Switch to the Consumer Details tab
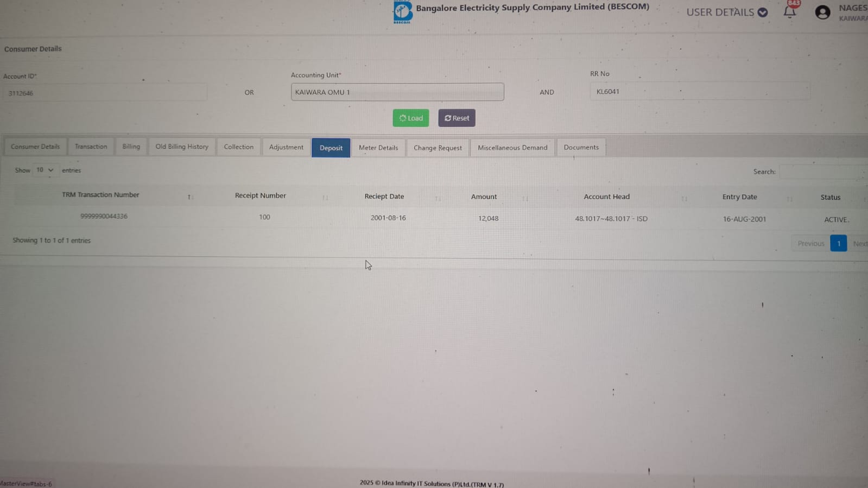Image resolution: width=868 pixels, height=488 pixels. point(35,147)
